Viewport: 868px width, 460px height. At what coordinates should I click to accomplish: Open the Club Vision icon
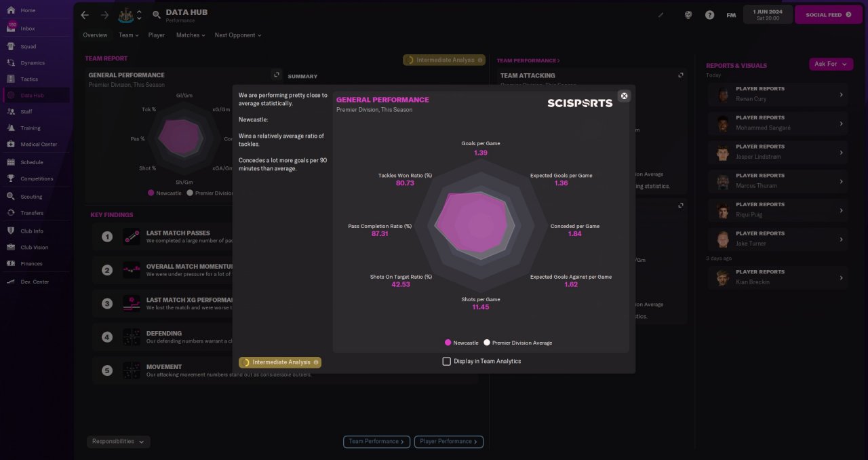coord(11,248)
